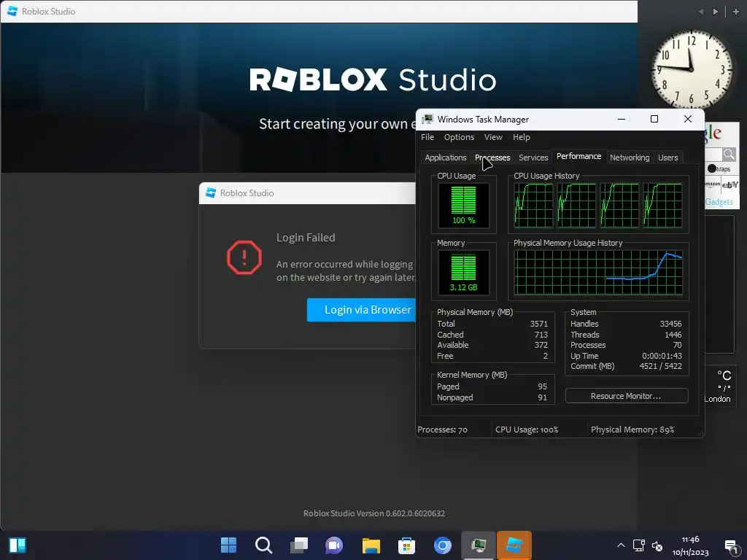
Task: Select Roblox Studio taskbar icon
Action: tap(514, 545)
